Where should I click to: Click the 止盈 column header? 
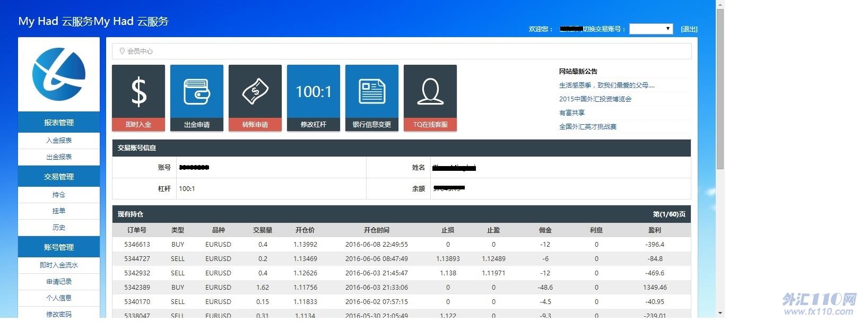pos(493,230)
